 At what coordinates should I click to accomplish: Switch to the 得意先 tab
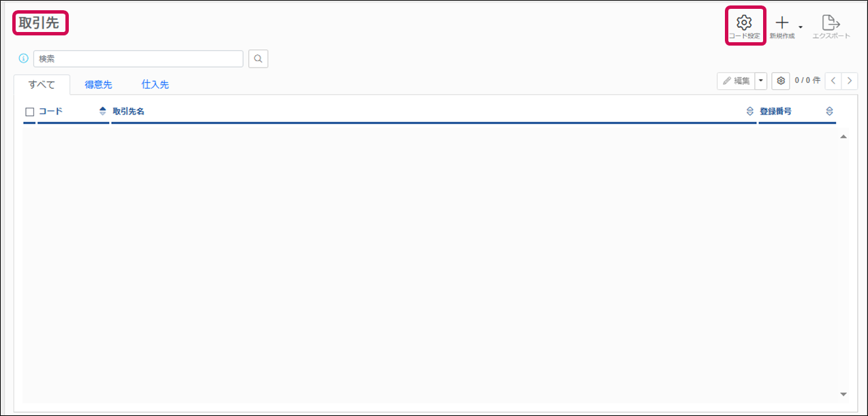pos(98,85)
